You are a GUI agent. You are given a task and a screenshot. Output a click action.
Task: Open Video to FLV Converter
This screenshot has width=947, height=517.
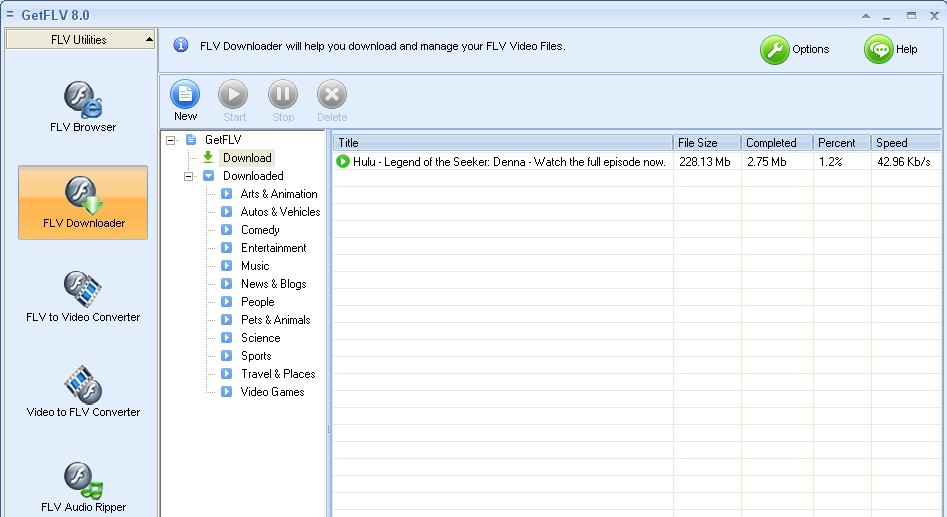(x=83, y=391)
